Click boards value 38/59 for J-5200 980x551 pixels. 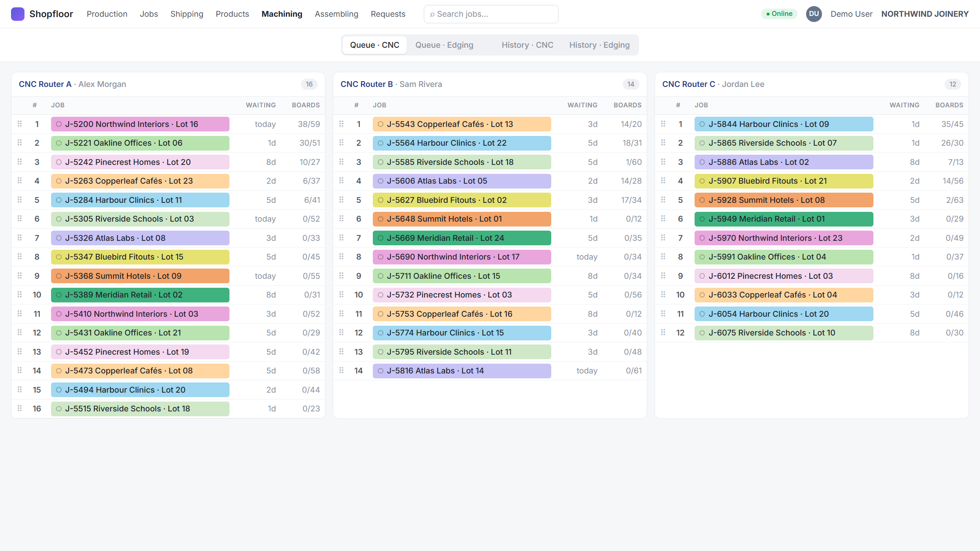coord(309,124)
